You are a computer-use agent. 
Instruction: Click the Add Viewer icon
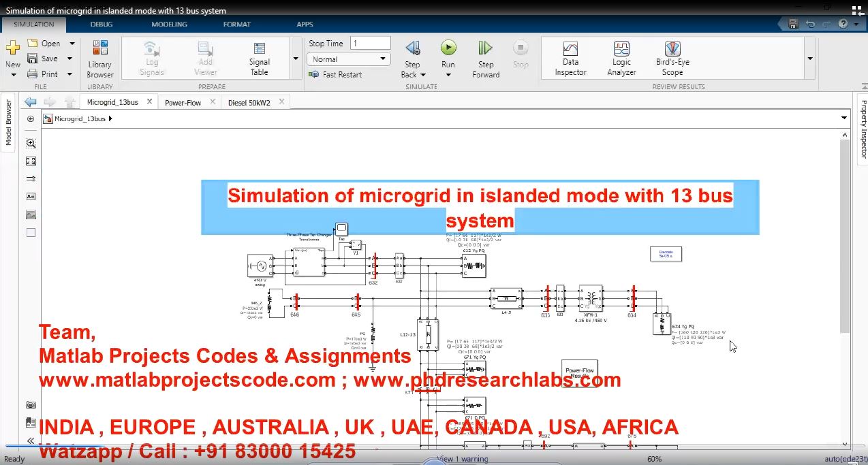pos(205,48)
